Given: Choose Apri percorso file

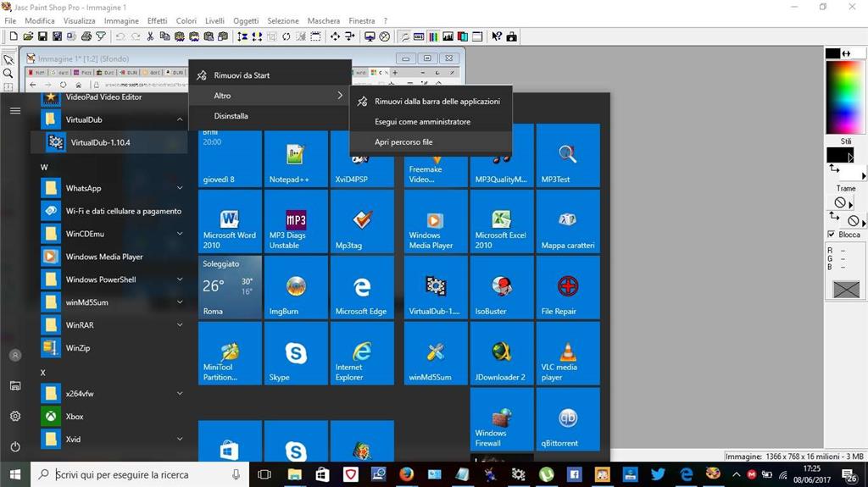Looking at the screenshot, I should click(x=431, y=141).
